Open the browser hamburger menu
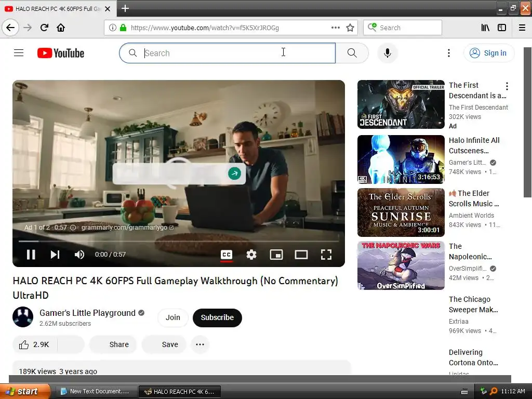This screenshot has width=532, height=399. 522,28
